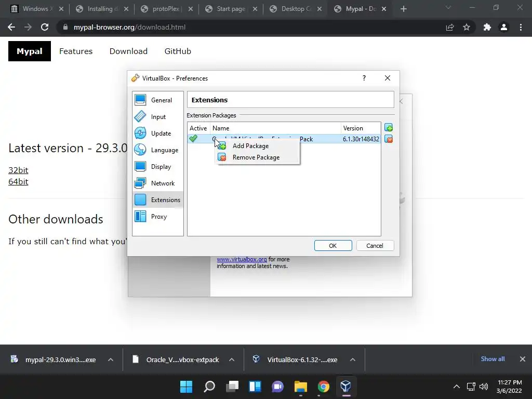Open the GitHub link in Mypal navigation
This screenshot has height=399, width=532.
click(x=178, y=51)
